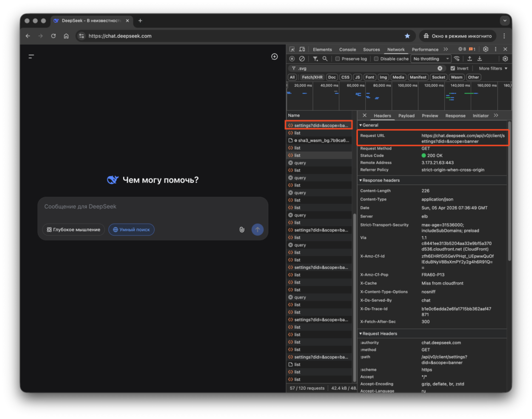Select the inspect element picker tool
This screenshot has height=419, width=532.
point(292,49)
